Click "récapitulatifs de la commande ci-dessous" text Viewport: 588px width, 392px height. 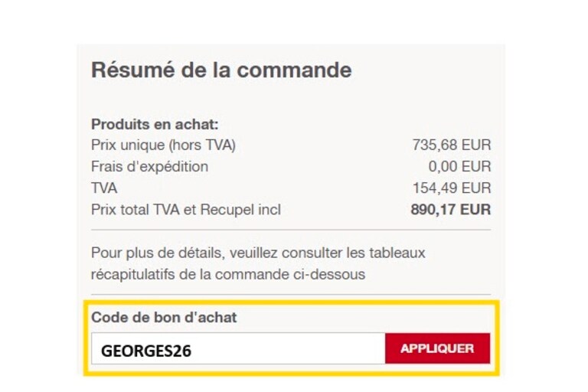click(x=228, y=273)
